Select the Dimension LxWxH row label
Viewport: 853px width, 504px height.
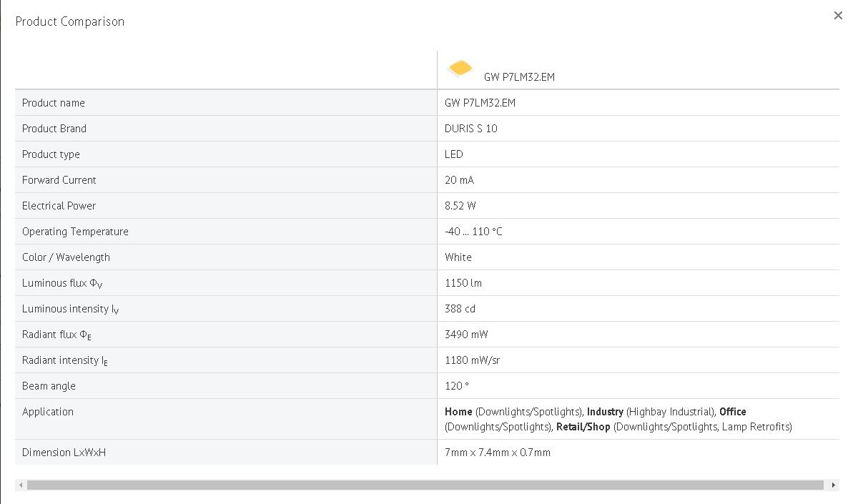point(64,453)
